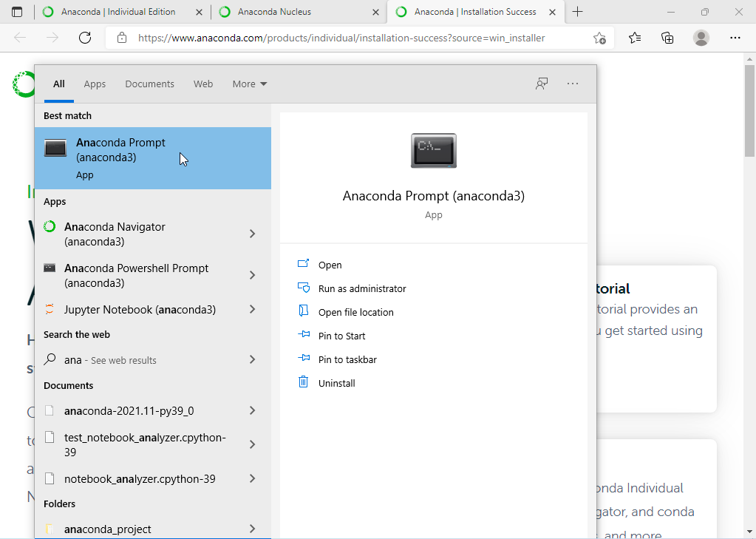
Task: Refresh the current page
Action: (x=85, y=38)
